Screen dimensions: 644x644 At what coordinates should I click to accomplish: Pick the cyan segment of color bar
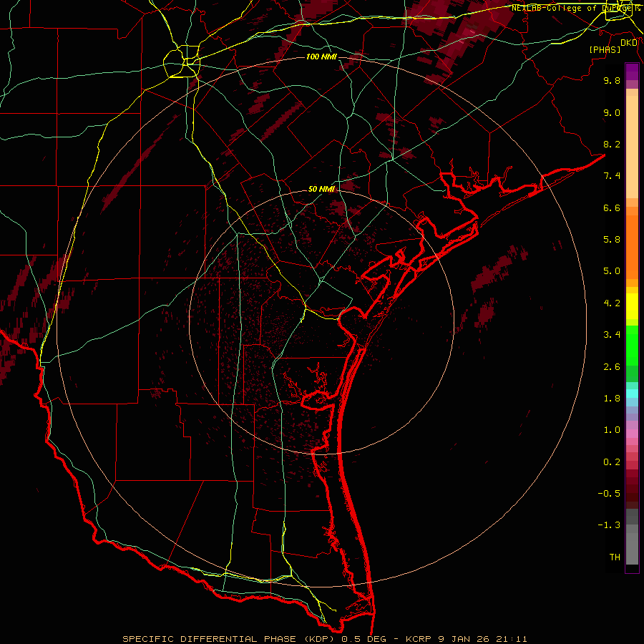tap(632, 394)
